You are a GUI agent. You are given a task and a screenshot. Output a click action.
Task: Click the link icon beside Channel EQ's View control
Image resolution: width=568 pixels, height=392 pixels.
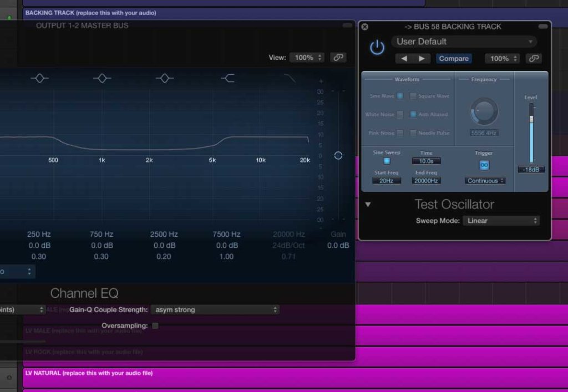338,57
